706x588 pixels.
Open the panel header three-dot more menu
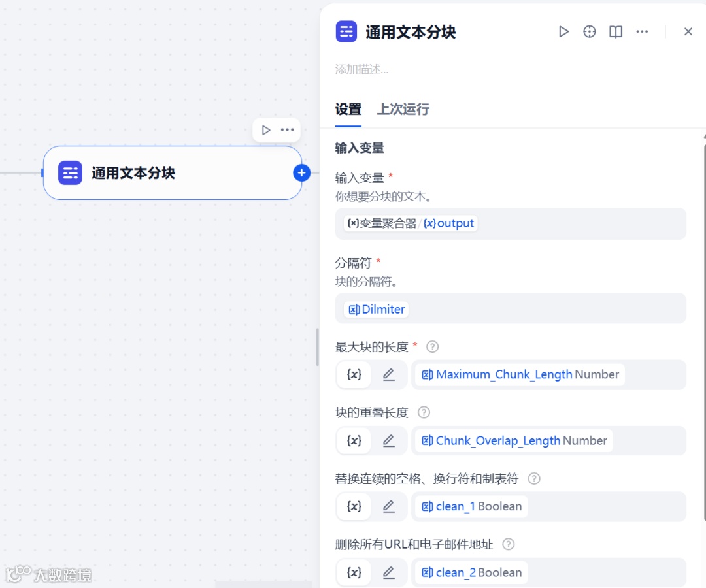pyautogui.click(x=642, y=31)
